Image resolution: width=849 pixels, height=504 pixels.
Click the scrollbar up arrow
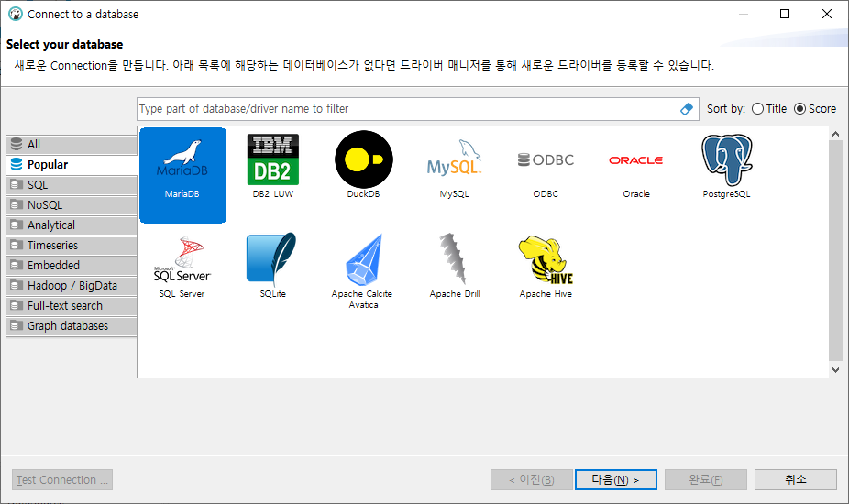[835, 134]
